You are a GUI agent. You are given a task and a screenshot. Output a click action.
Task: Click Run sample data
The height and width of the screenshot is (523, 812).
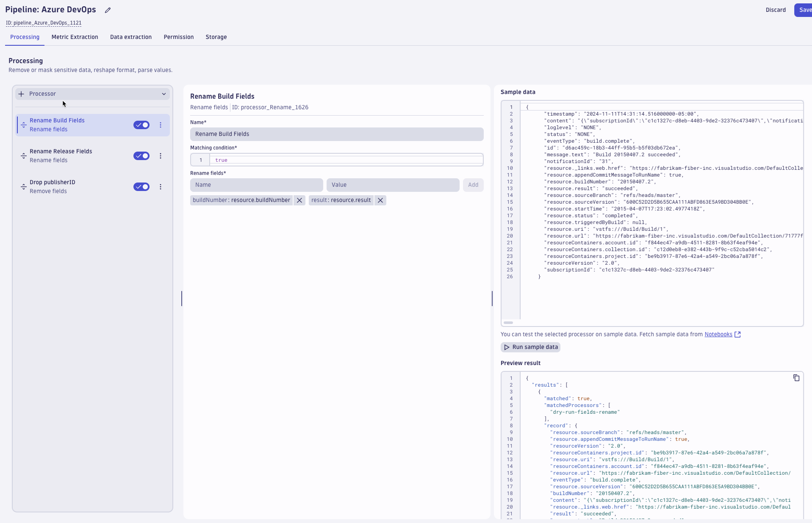pos(530,347)
